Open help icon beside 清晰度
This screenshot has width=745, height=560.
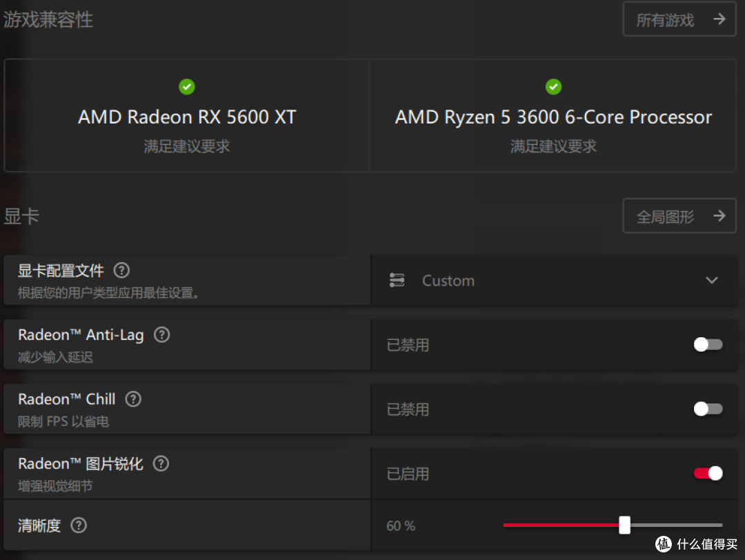79,526
